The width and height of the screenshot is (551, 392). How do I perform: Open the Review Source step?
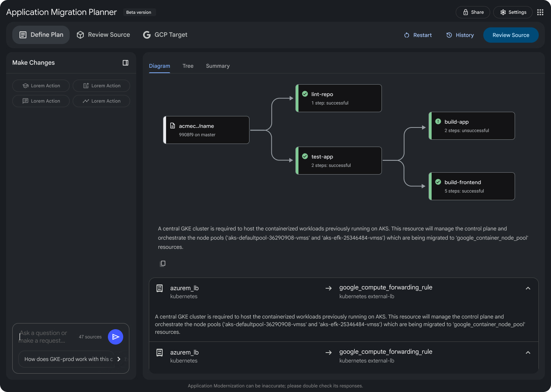click(103, 35)
